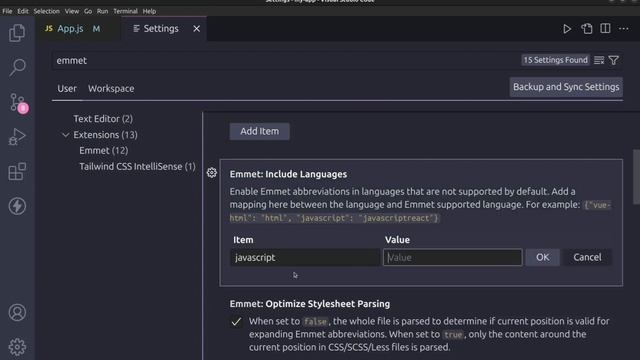Focus the Value input field

[x=453, y=258]
